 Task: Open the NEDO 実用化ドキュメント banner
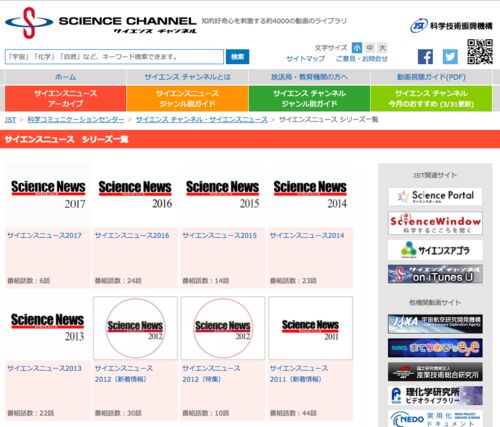[435, 419]
